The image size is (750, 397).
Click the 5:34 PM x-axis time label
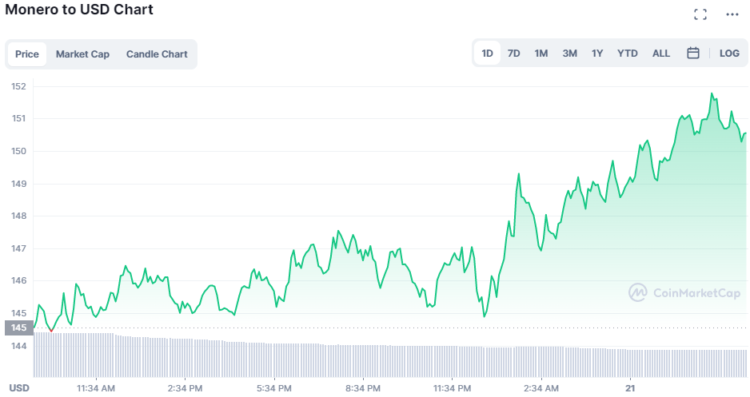274,388
